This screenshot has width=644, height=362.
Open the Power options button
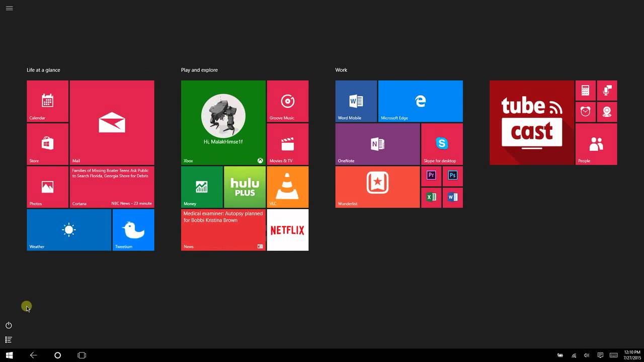[9, 325]
